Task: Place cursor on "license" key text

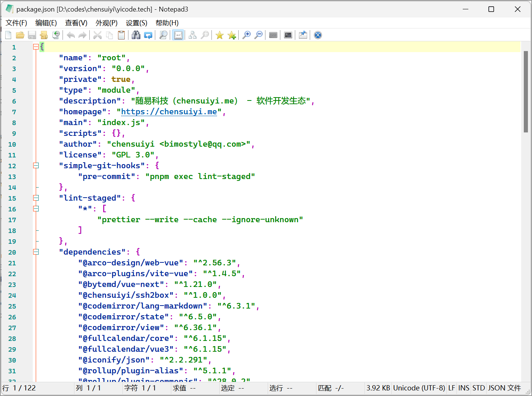Action: point(80,155)
